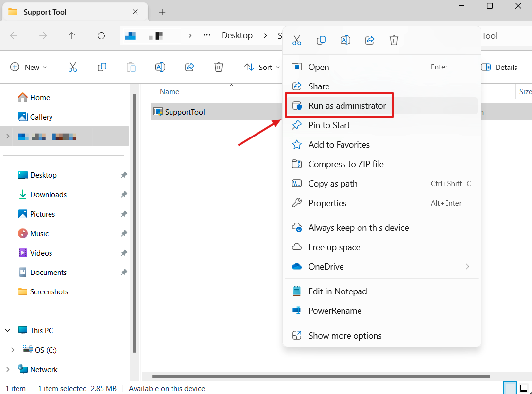Toggle the Details pane button

[499, 67]
